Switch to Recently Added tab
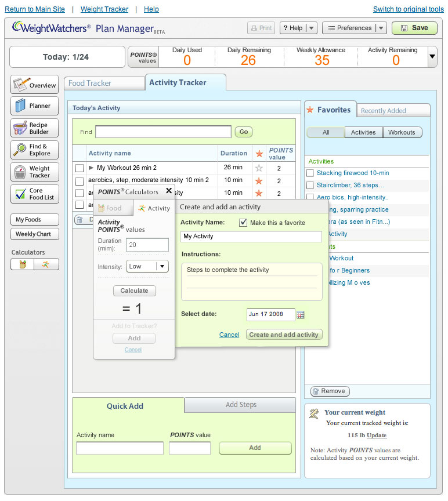 pyautogui.click(x=383, y=111)
